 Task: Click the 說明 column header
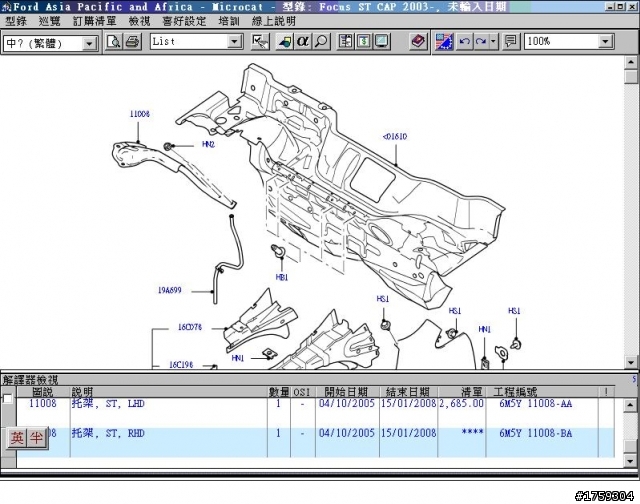coord(169,392)
